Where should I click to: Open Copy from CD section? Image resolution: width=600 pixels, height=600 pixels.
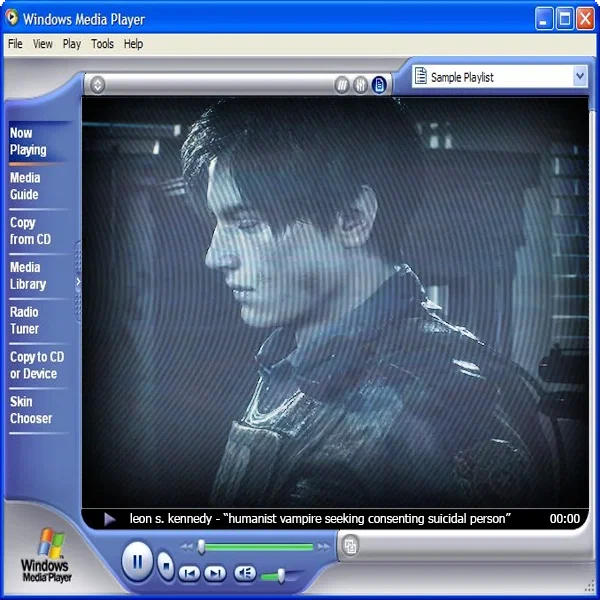30,231
